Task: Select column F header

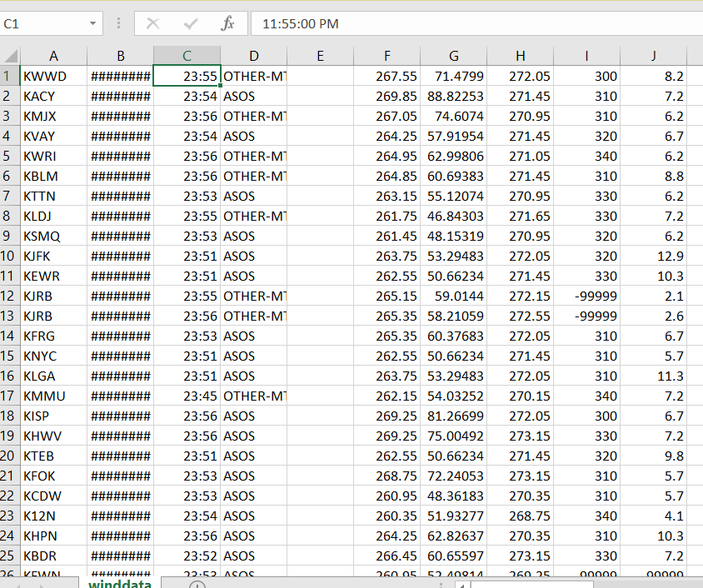Action: 387,56
